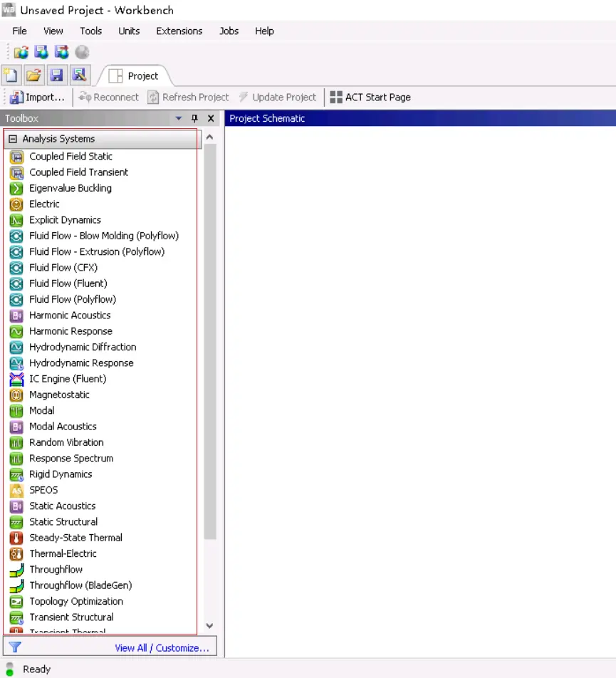
Task: Click the Steady-State Thermal icon
Action: (16, 538)
